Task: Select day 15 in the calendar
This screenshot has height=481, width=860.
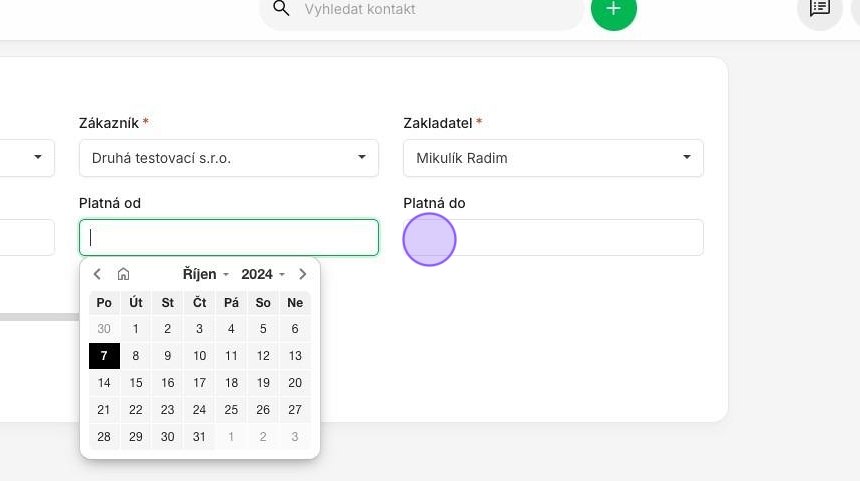Action: pyautogui.click(x=136, y=383)
